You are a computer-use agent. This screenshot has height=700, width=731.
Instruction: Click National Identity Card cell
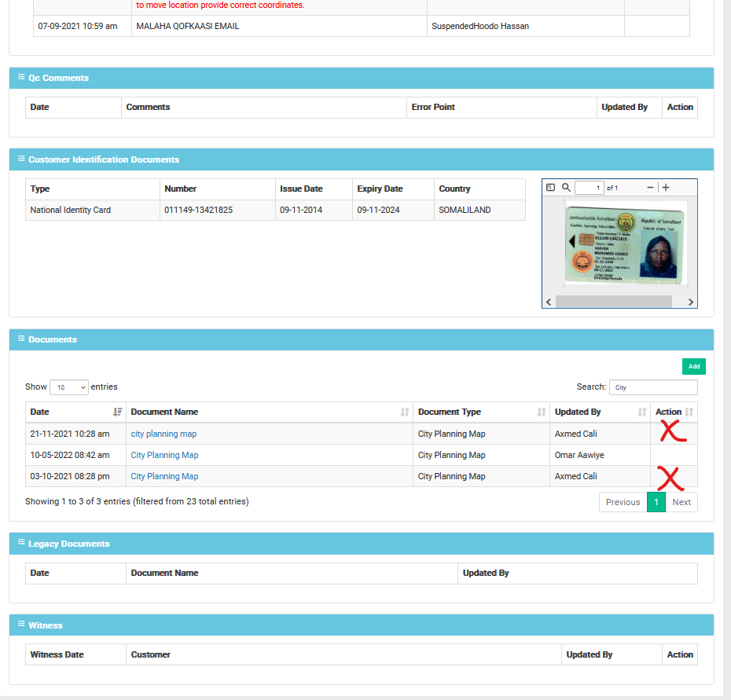[93, 211]
